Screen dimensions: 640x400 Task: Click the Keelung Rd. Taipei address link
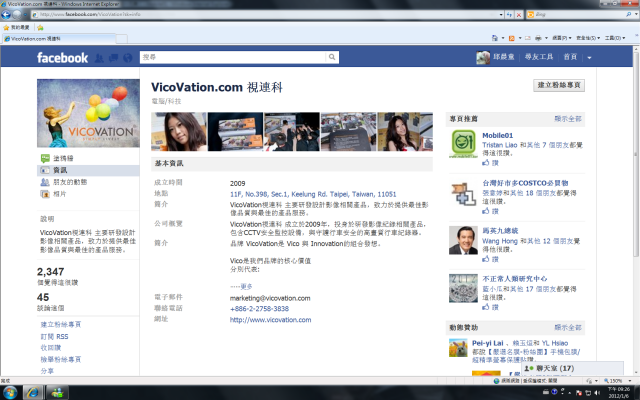click(313, 194)
